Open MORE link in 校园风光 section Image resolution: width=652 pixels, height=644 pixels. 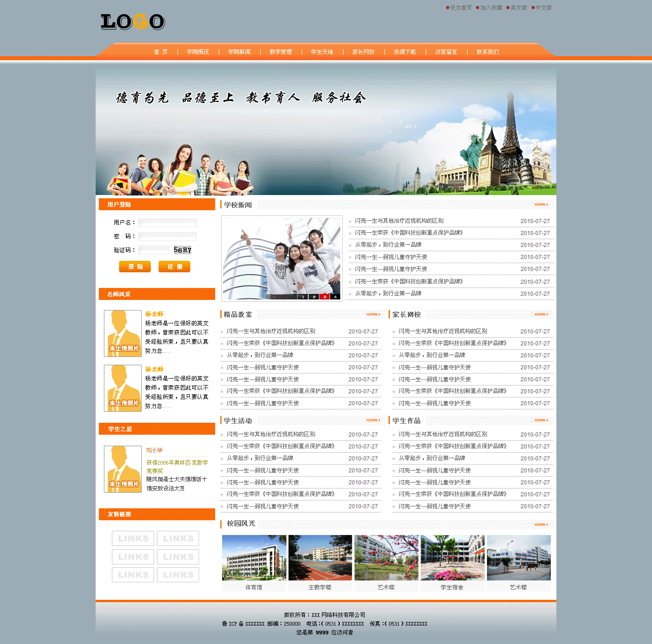tap(541, 525)
